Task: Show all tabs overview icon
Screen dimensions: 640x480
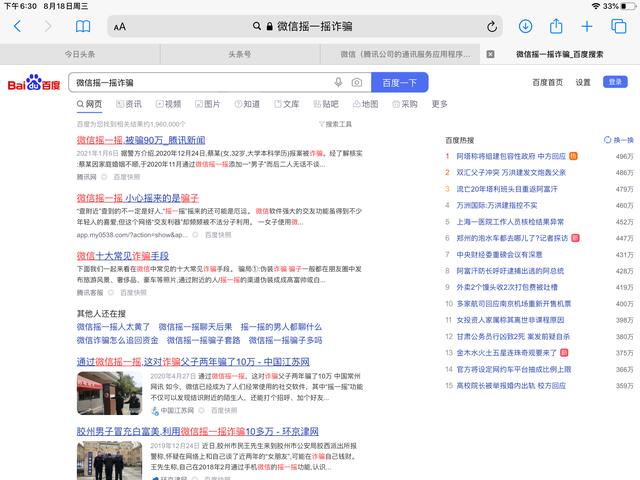Action: click(618, 27)
